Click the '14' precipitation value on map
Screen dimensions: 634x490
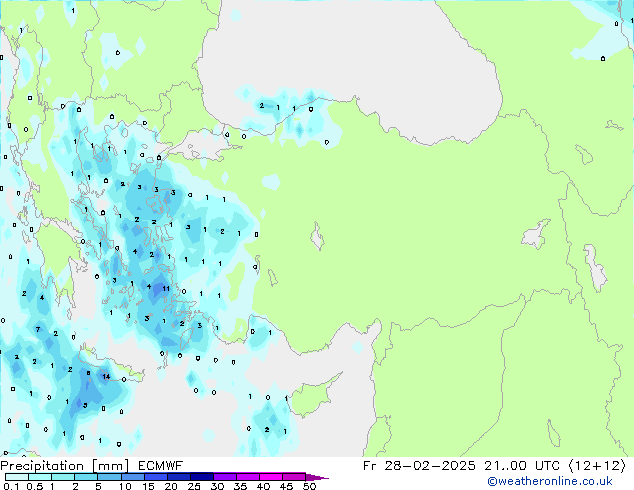pyautogui.click(x=106, y=376)
